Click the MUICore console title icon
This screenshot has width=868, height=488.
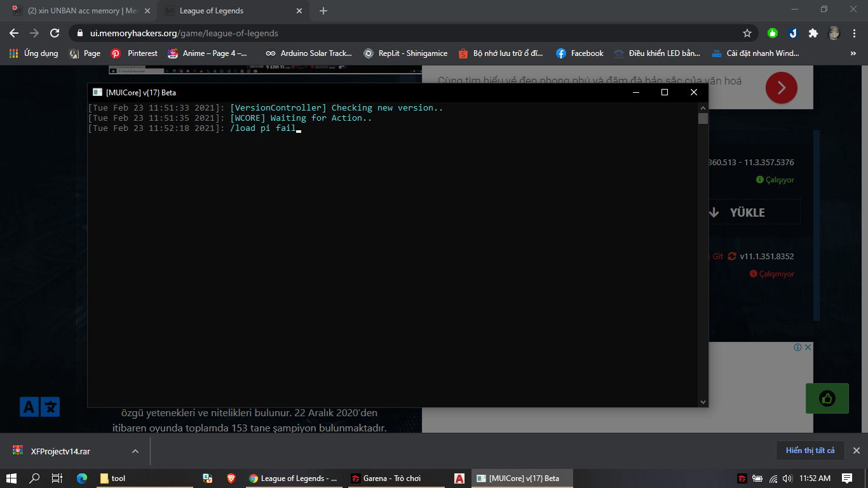[97, 92]
